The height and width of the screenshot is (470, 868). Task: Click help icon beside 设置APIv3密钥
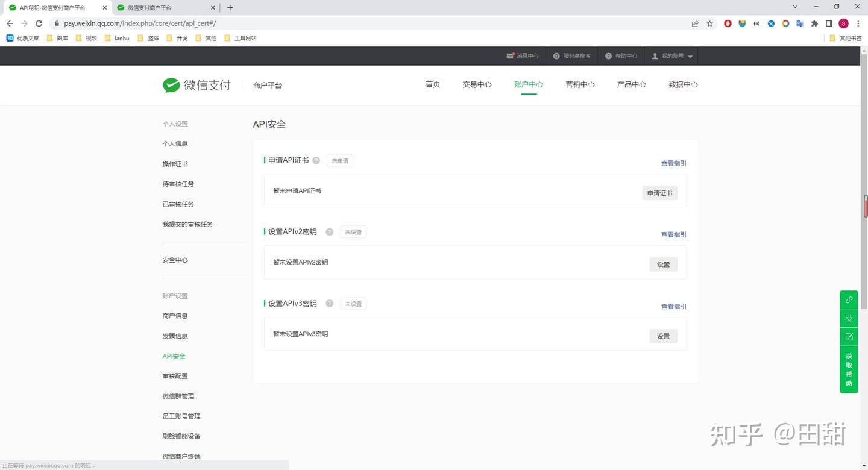pos(330,304)
